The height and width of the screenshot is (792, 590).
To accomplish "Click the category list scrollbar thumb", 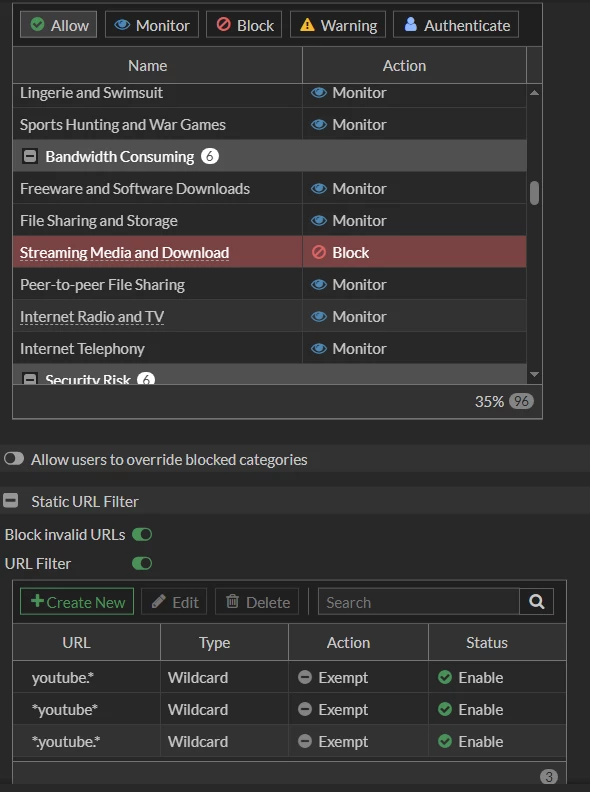I will (534, 193).
